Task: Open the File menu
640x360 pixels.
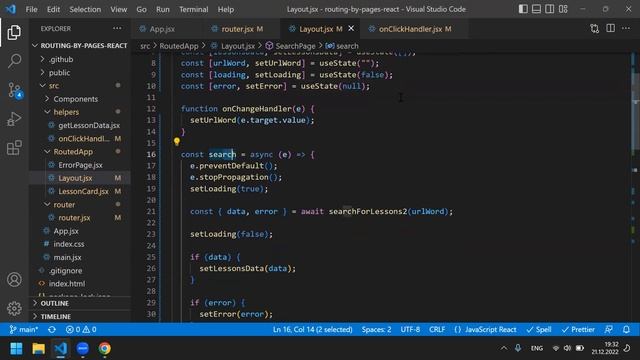Action: pyautogui.click(x=31, y=9)
